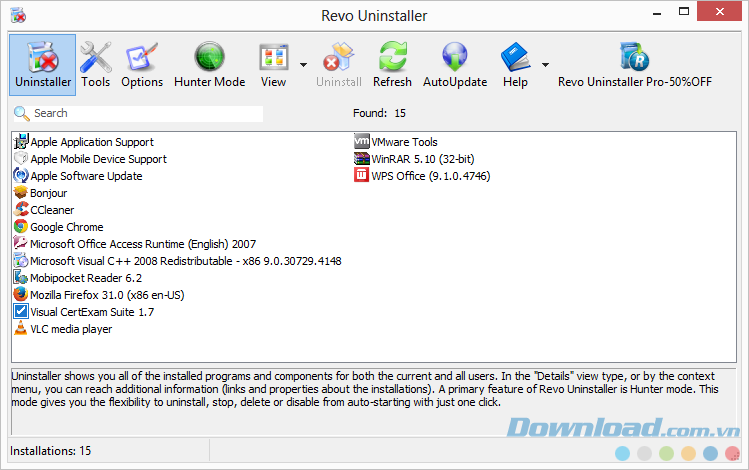Screen dimensions: 749x470
Task: Click 'Microsoft Visual C++ 2008 Redistributable' text
Action: 131,261
